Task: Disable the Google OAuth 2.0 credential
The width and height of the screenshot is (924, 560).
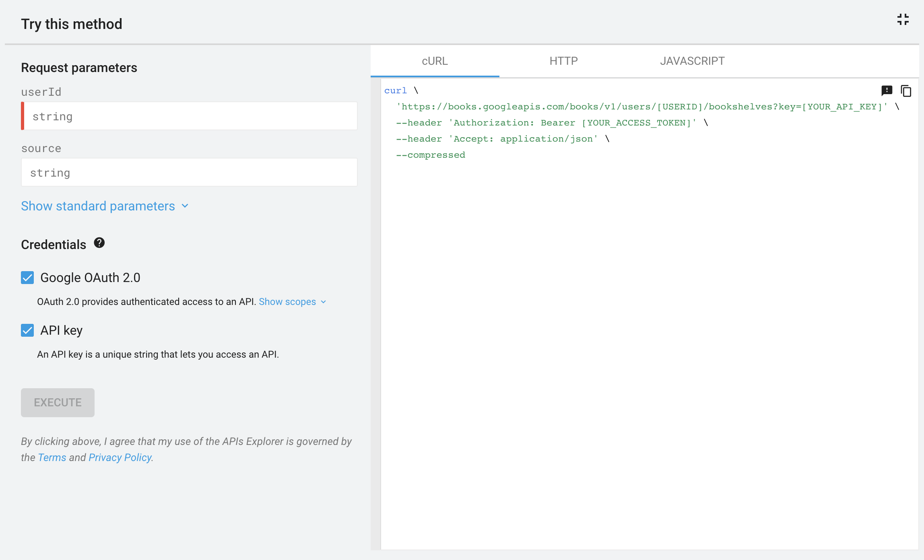Action: [27, 277]
